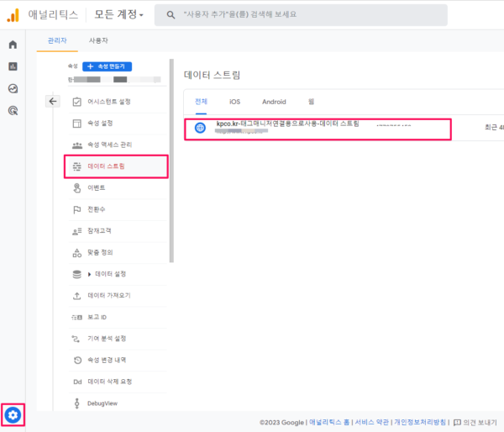The image size is (504, 432).
Task: Click the 어시스턴트 설정 checklist icon
Action: click(x=76, y=102)
